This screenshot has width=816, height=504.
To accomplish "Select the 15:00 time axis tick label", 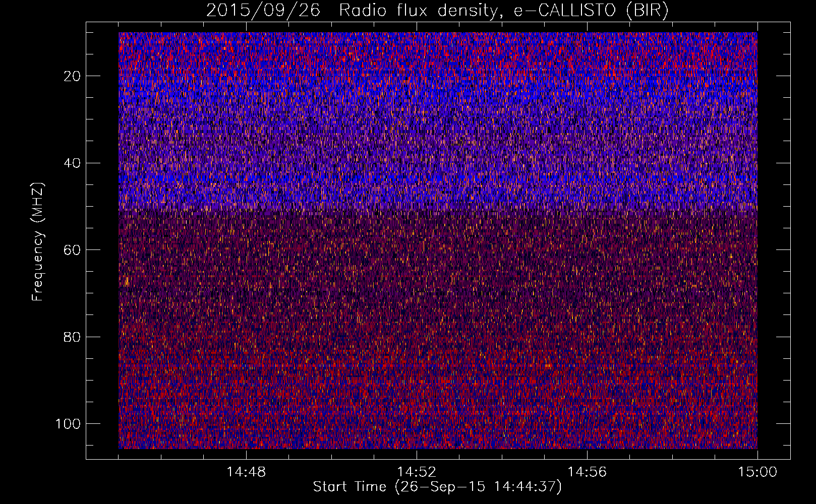I will (x=757, y=472).
